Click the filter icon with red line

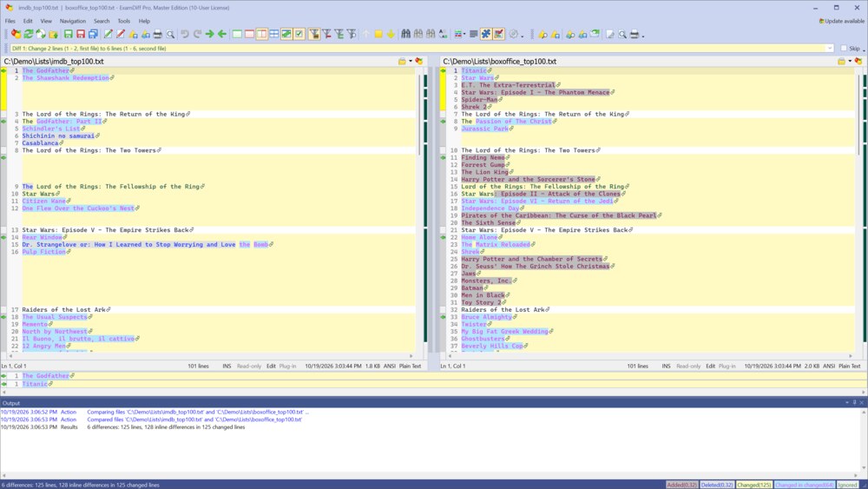point(326,35)
